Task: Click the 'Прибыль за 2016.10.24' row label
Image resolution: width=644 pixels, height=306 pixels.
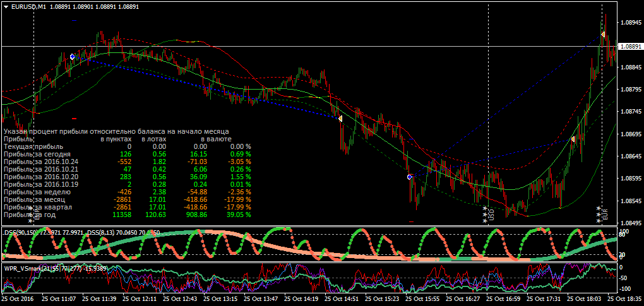Action: coord(40,162)
